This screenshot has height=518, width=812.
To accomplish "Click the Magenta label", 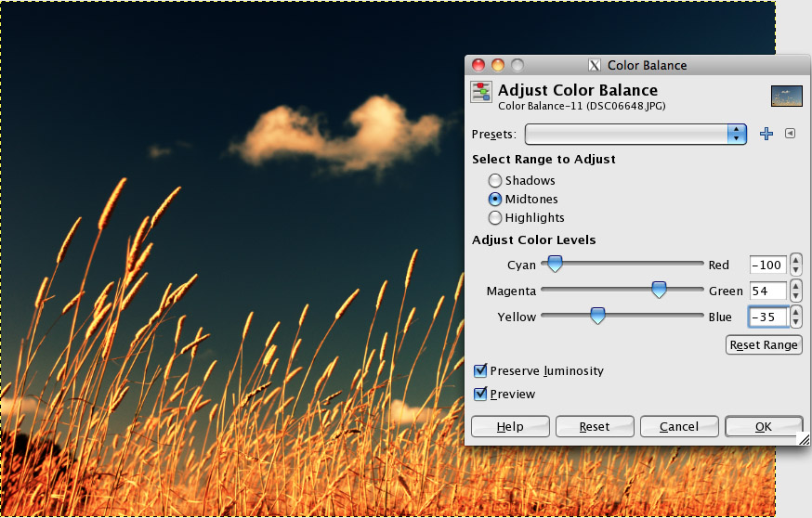I will (511, 291).
